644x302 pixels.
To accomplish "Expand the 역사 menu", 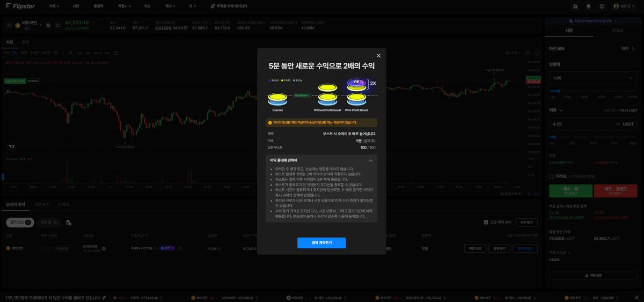I will click(x=170, y=6).
